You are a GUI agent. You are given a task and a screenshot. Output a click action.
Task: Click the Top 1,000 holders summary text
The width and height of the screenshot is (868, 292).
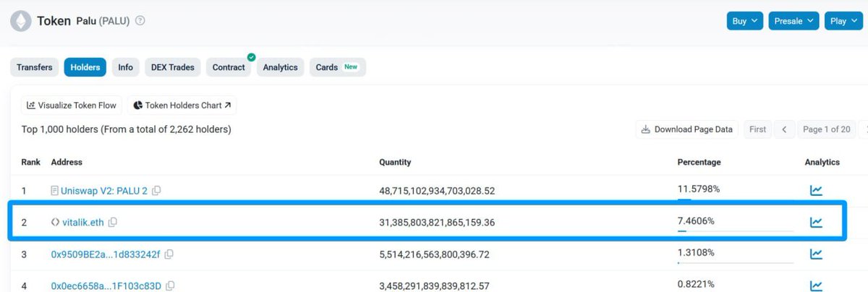127,129
